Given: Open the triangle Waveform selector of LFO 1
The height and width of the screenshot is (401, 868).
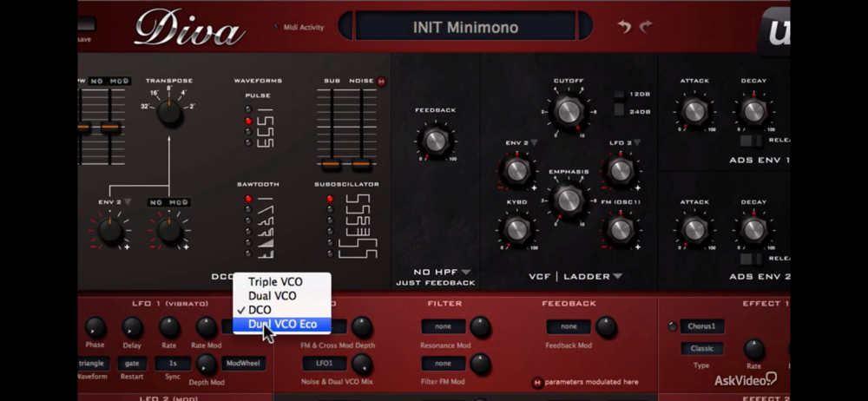Looking at the screenshot, I should pyautogui.click(x=93, y=364).
